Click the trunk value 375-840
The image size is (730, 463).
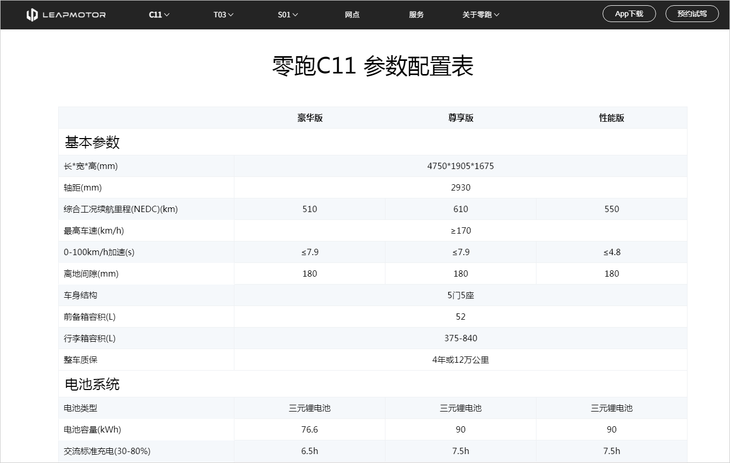[460, 338]
